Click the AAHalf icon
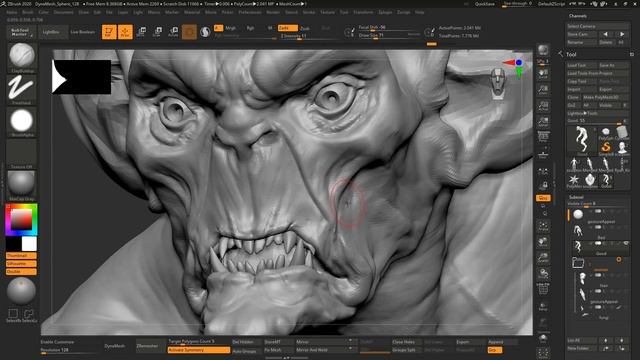This screenshot has height=360, width=640. click(543, 122)
